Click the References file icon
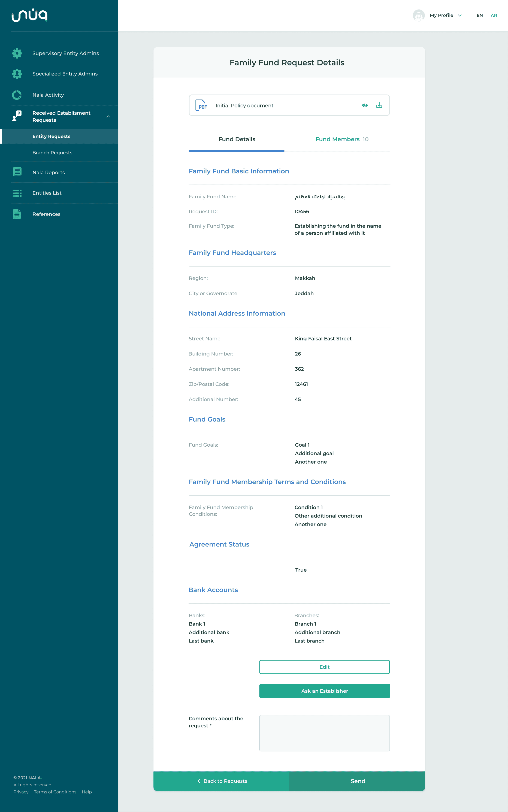508x812 pixels. point(17,214)
